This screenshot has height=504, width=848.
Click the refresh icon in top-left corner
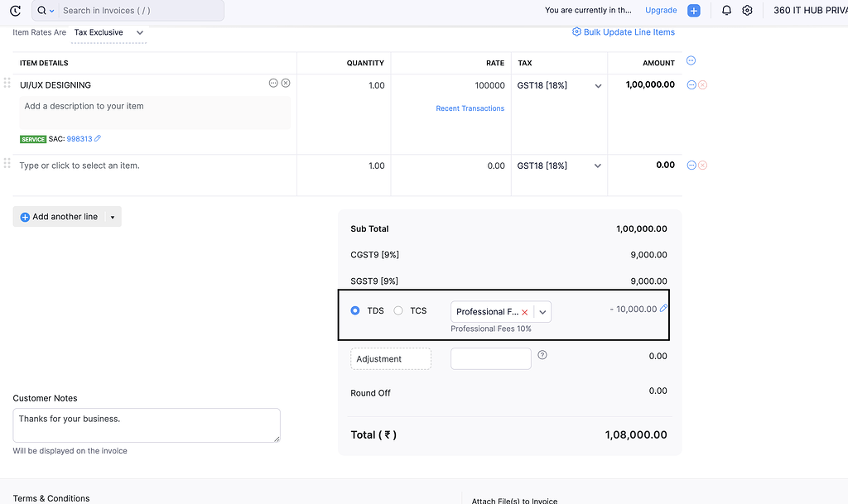coord(13,10)
